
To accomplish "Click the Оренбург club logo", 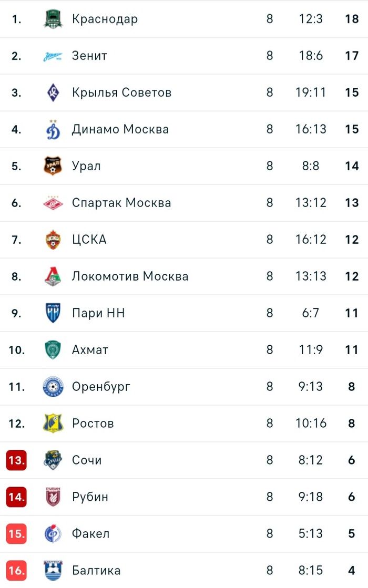I will point(53,387).
